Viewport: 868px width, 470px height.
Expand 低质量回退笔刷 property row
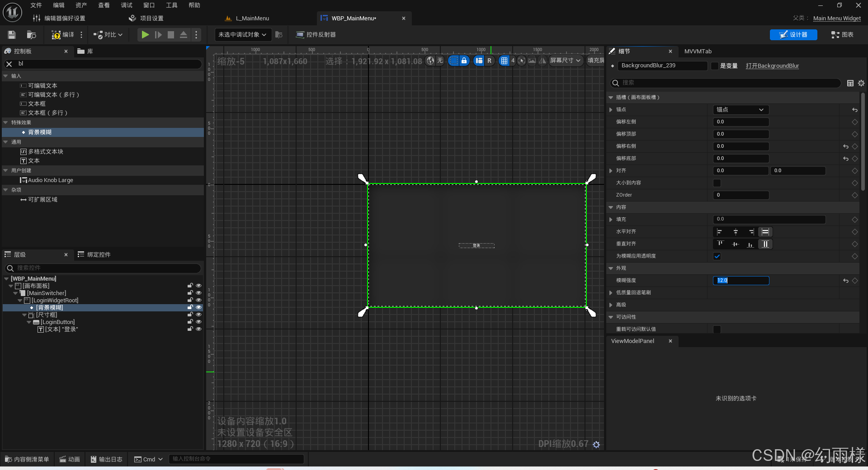point(611,293)
